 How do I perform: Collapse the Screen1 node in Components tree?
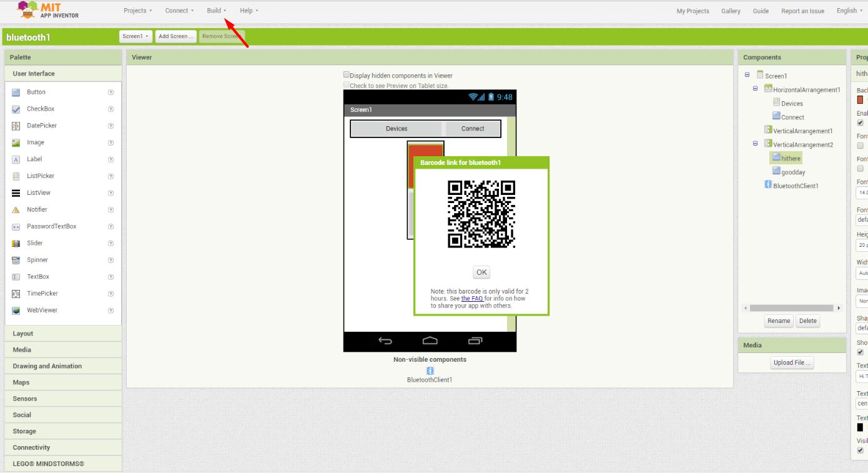747,75
